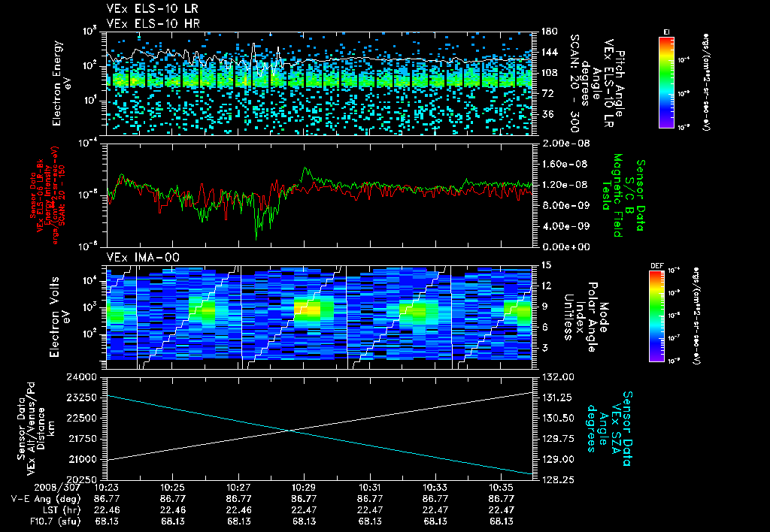770x532 pixels.
Task: Click the "4.00e-09" magnetic field tick
Action: point(565,226)
